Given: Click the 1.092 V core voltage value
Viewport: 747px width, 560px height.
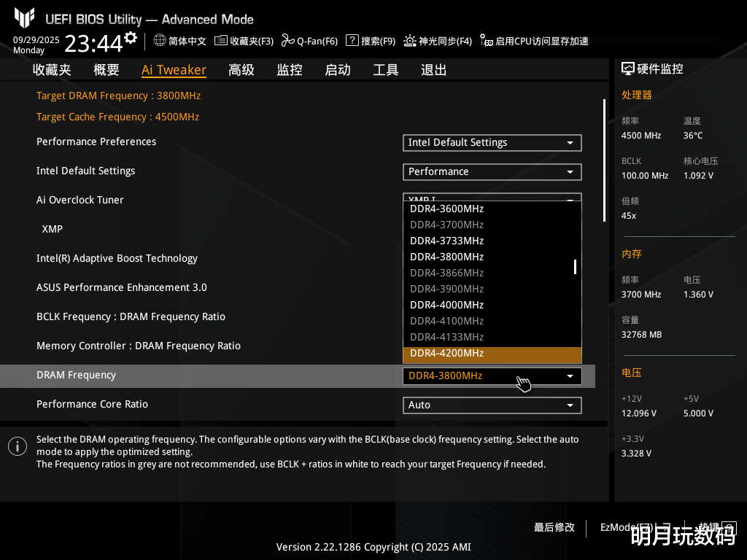Looking at the screenshot, I should point(698,176).
